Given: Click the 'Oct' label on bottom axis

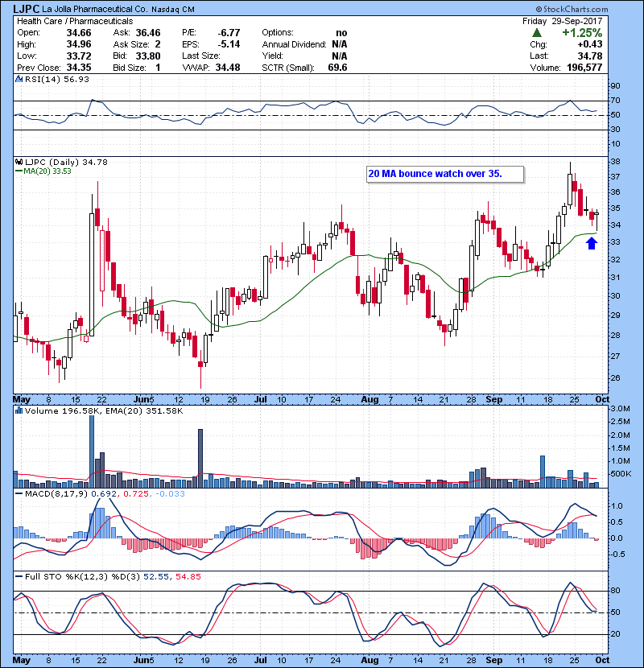Looking at the screenshot, I should click(602, 660).
